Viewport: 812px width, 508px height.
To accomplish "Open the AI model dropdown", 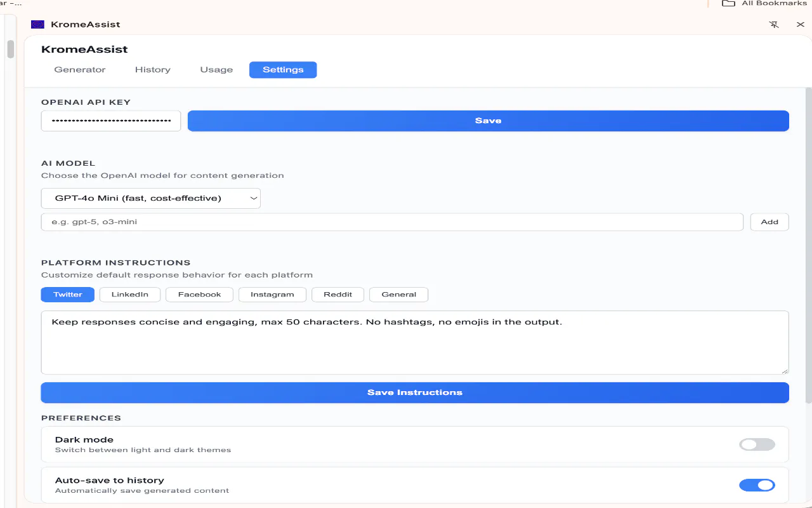I will [151, 198].
